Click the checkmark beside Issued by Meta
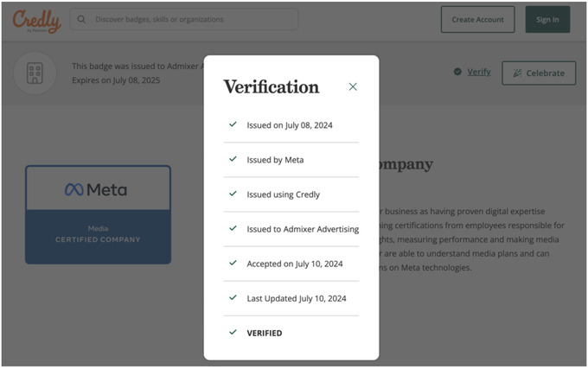 pyautogui.click(x=233, y=159)
